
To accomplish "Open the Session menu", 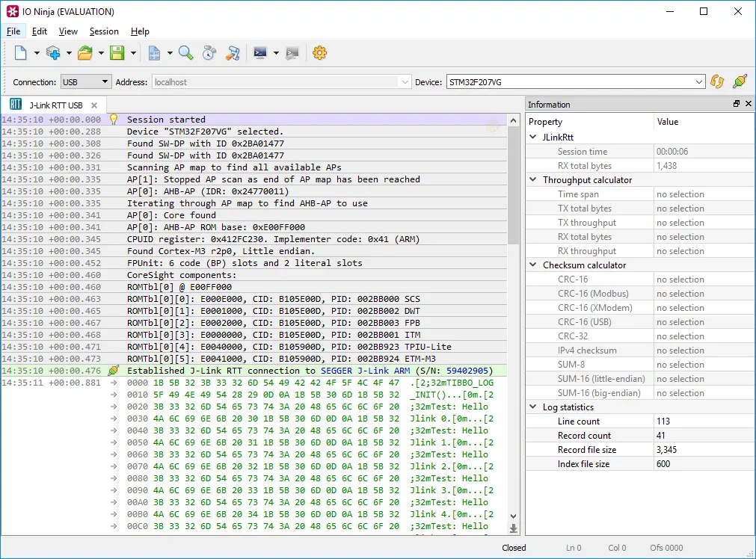I will [x=104, y=31].
